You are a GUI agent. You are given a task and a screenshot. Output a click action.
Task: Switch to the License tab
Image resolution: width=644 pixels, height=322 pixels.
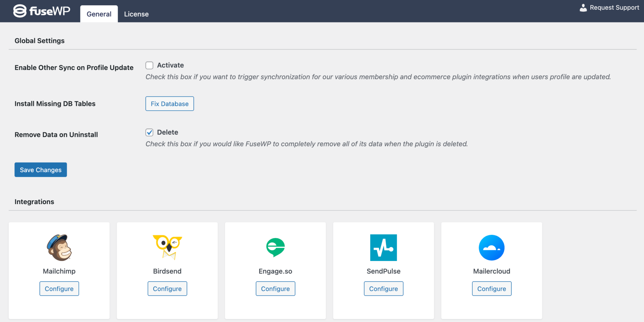coord(136,14)
